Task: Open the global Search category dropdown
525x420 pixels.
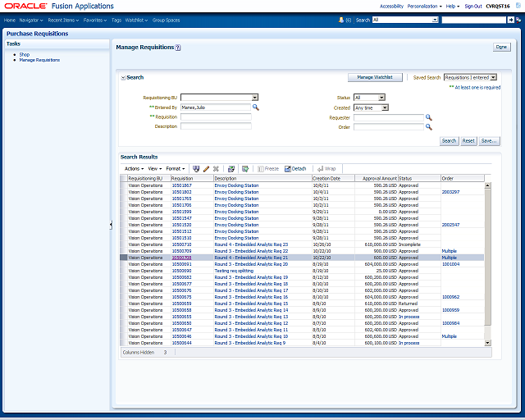Action: (x=435, y=20)
